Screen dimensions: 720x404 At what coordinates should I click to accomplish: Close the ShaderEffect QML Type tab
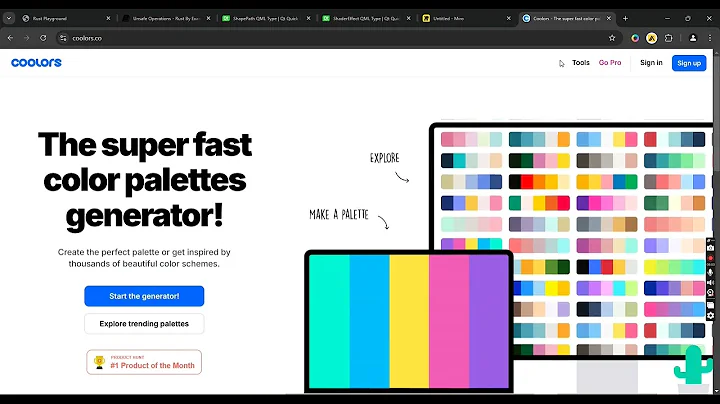(x=409, y=18)
